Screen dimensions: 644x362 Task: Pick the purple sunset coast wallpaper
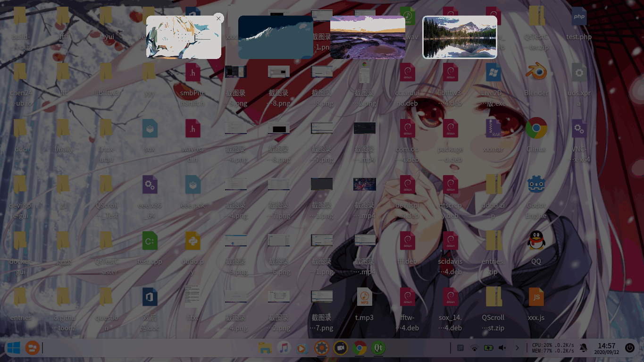click(368, 37)
